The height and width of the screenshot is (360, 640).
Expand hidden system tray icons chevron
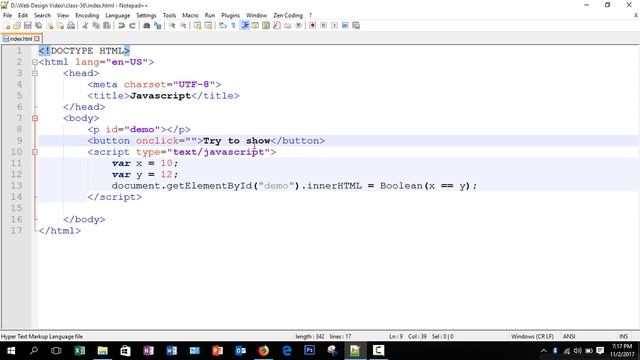[543, 351]
